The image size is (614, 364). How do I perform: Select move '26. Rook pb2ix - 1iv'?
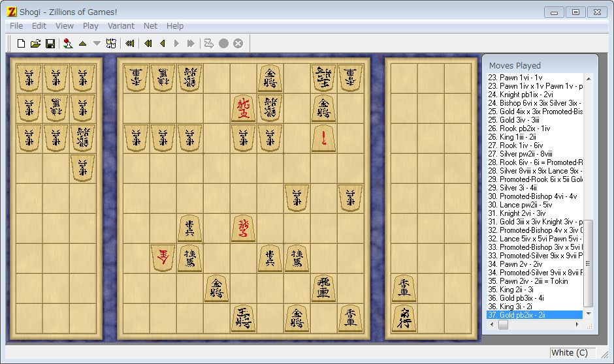(534, 129)
